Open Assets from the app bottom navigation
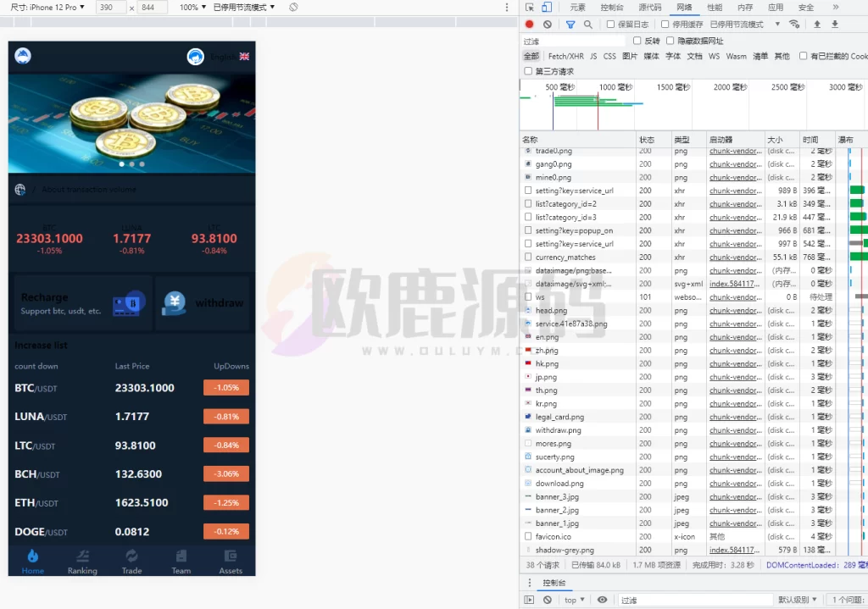 pos(230,561)
